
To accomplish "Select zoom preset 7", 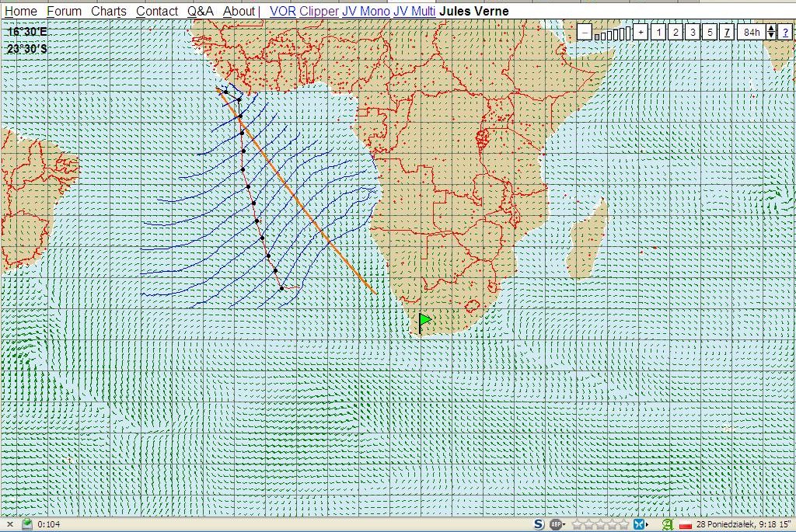I will point(726,32).
